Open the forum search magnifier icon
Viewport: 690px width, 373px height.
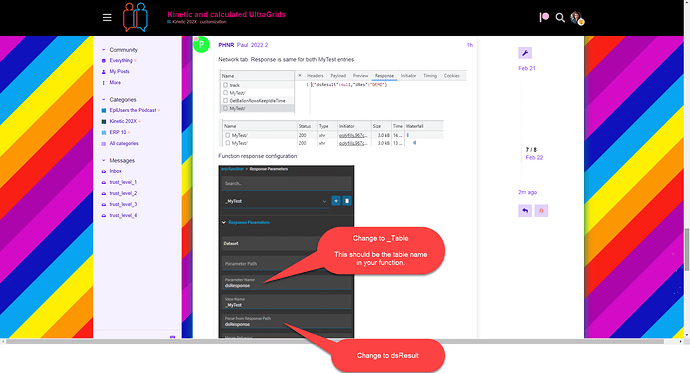point(560,18)
